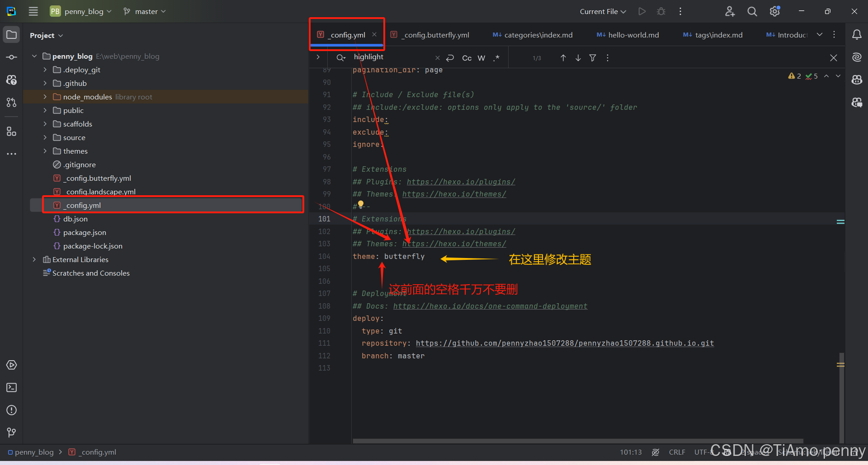Click the Search Everywhere magnifier icon
868x465 pixels.
(752, 12)
